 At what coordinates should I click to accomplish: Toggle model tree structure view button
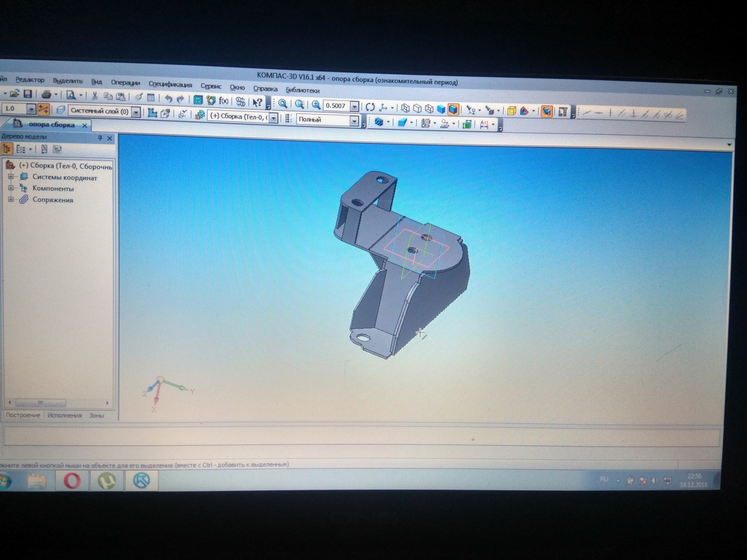(x=7, y=149)
